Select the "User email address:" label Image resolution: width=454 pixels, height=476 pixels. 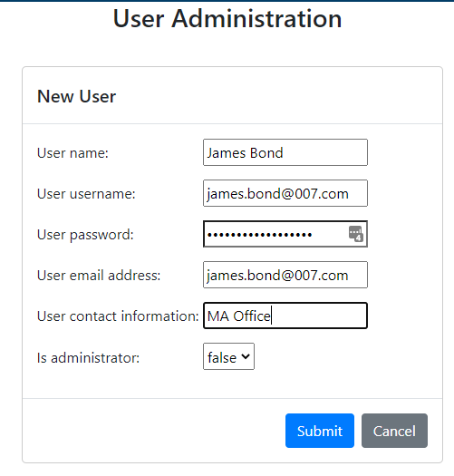(99, 276)
